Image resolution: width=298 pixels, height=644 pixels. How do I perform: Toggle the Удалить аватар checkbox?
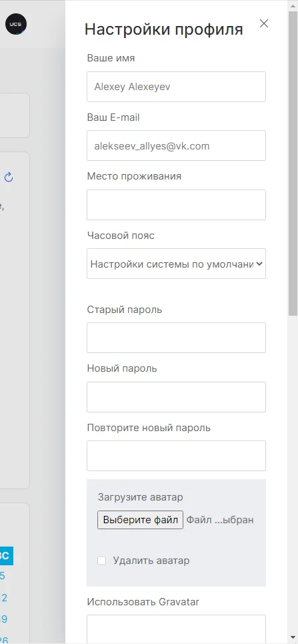pos(101,561)
